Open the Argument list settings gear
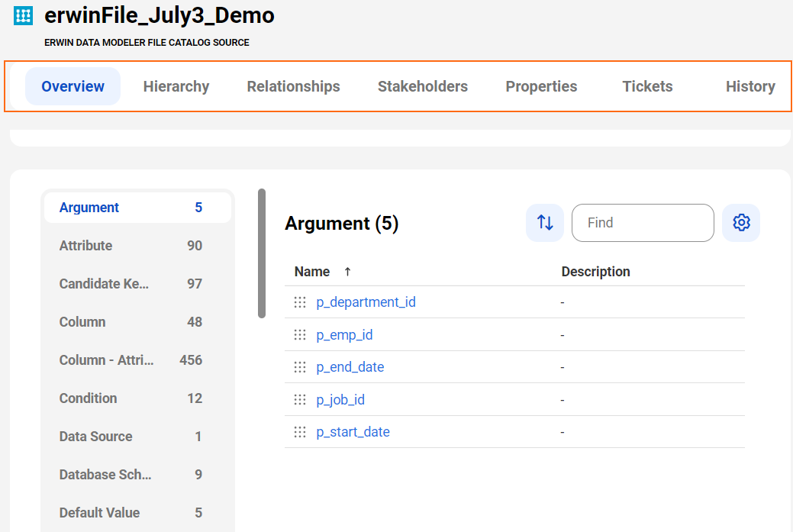 click(741, 223)
